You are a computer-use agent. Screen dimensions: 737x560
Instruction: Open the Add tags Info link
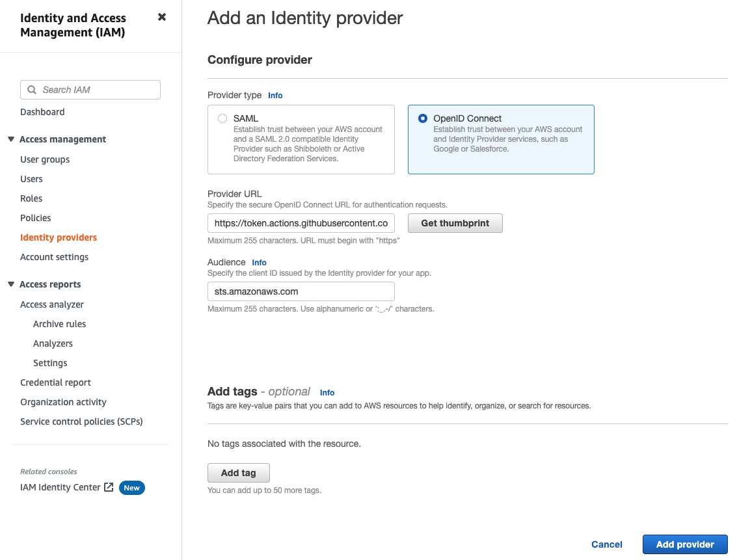coord(327,392)
